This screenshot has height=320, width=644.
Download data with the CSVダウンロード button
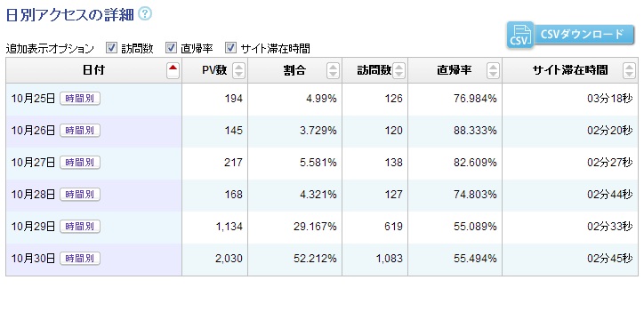[x=570, y=35]
